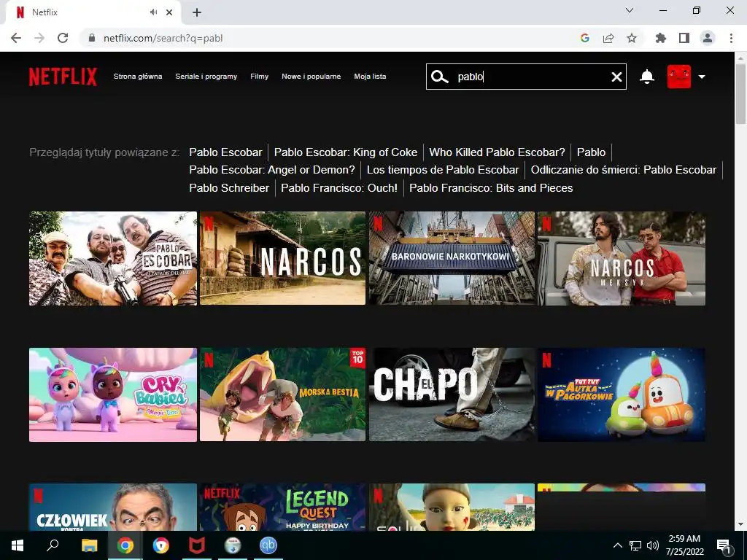Click the address bar URL
This screenshot has width=747, height=560.
(163, 38)
